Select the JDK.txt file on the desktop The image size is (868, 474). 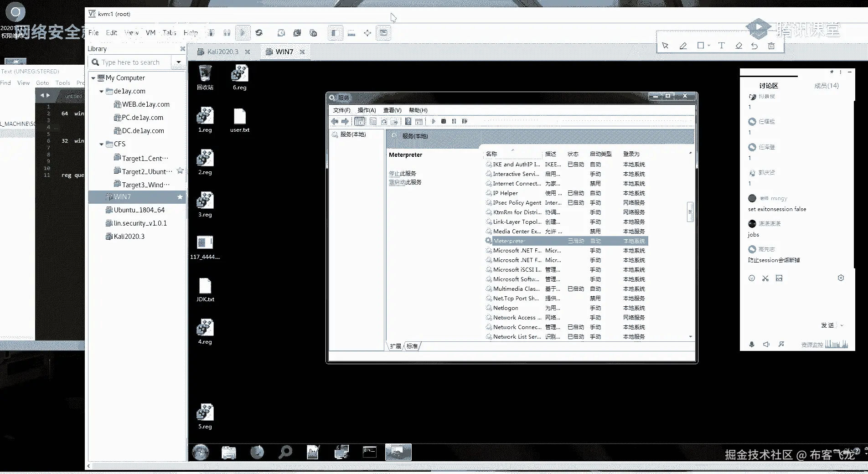pos(205,290)
